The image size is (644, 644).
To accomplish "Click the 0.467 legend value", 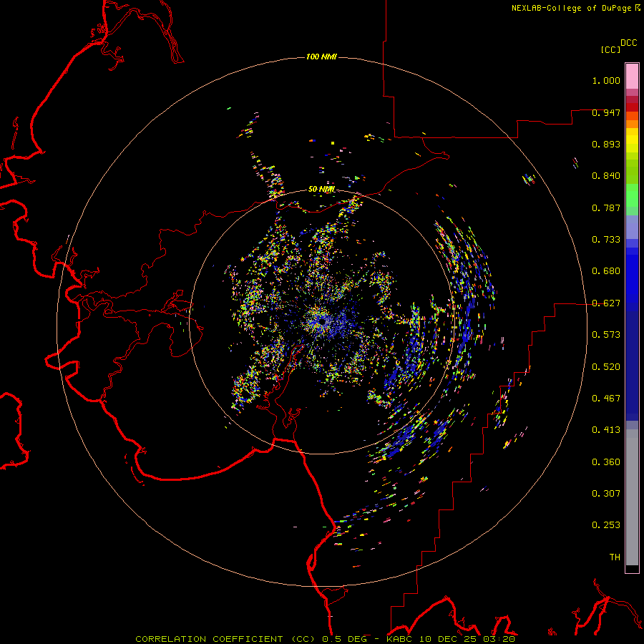I will pyautogui.click(x=606, y=399).
